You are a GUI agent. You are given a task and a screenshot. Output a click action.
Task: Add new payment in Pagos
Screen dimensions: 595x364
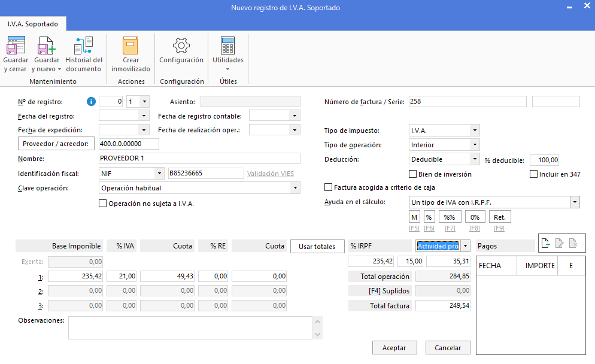pos(545,243)
